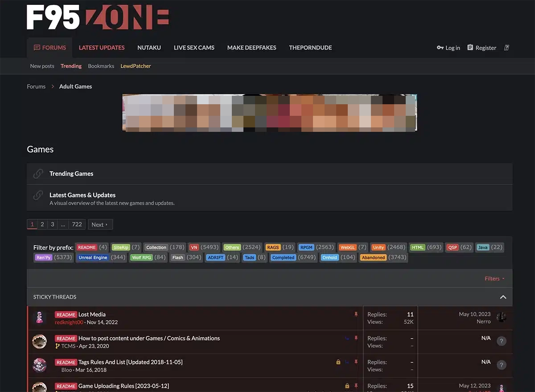
Task: Switch to the LATEST UPDATES tab
Action: (x=101, y=48)
